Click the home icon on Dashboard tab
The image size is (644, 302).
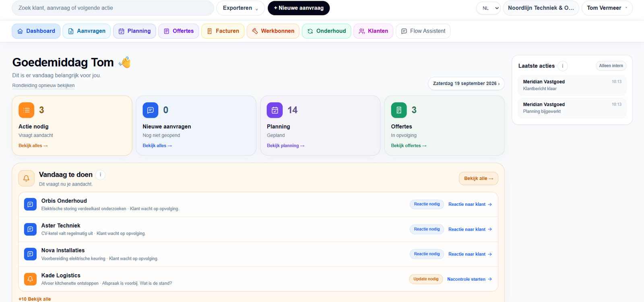tap(20, 31)
